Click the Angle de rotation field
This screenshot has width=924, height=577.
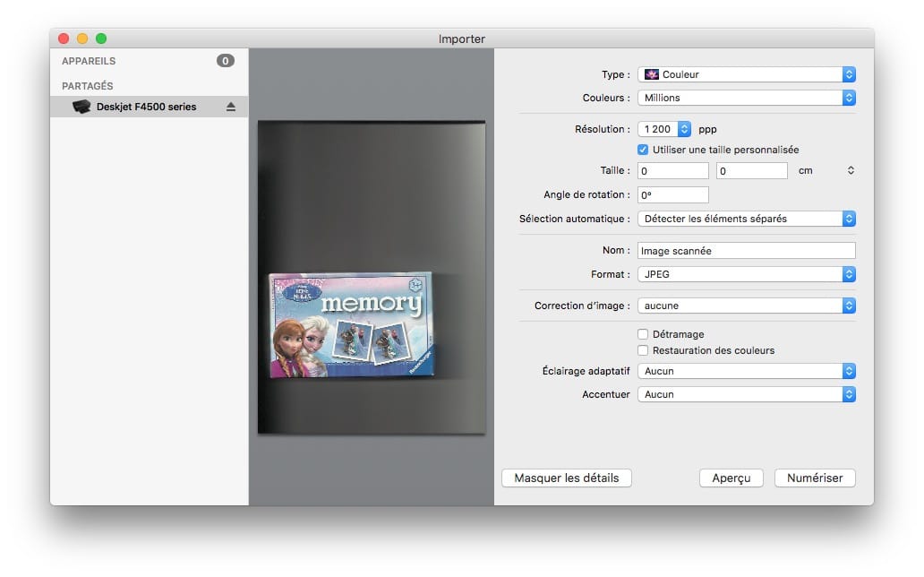[x=673, y=195]
